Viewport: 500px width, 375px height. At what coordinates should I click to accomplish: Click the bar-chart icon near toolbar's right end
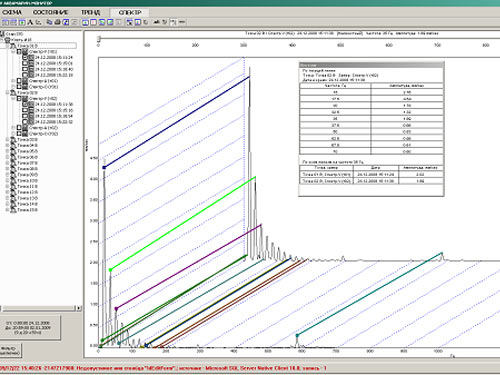(156, 22)
